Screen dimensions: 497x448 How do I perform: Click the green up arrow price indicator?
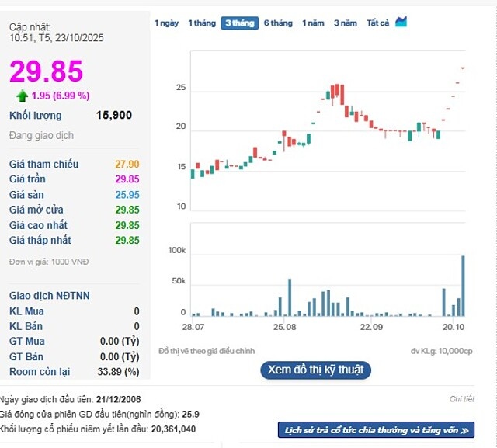[22, 96]
